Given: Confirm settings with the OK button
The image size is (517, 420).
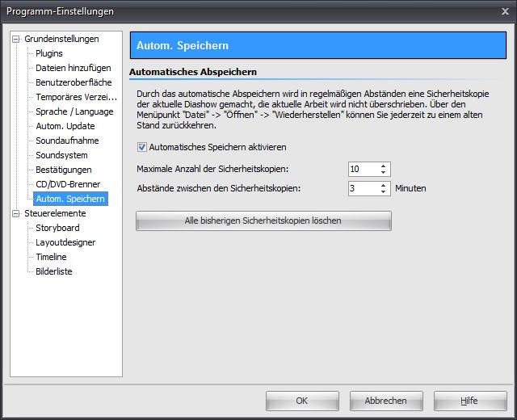Looking at the screenshot, I should (301, 401).
